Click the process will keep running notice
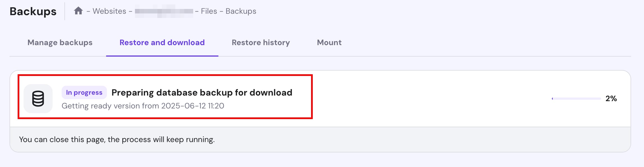 click(117, 140)
